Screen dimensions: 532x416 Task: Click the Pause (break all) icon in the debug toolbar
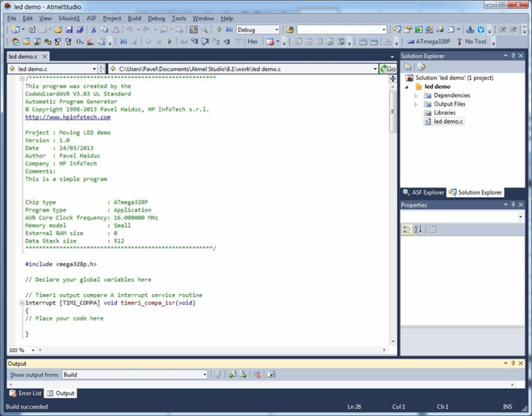159,41
